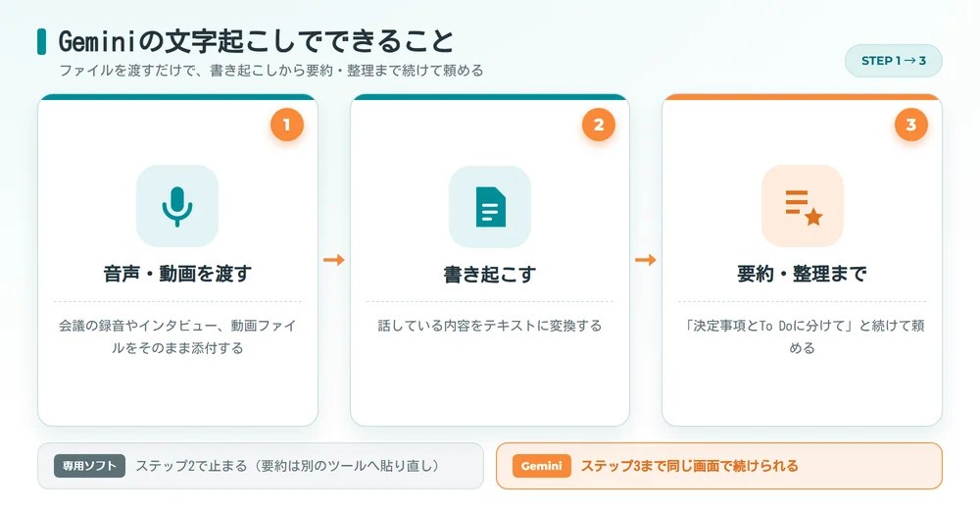Click the text 「決定事項とTo Doに分けて」と続けて頼める

[x=803, y=336]
